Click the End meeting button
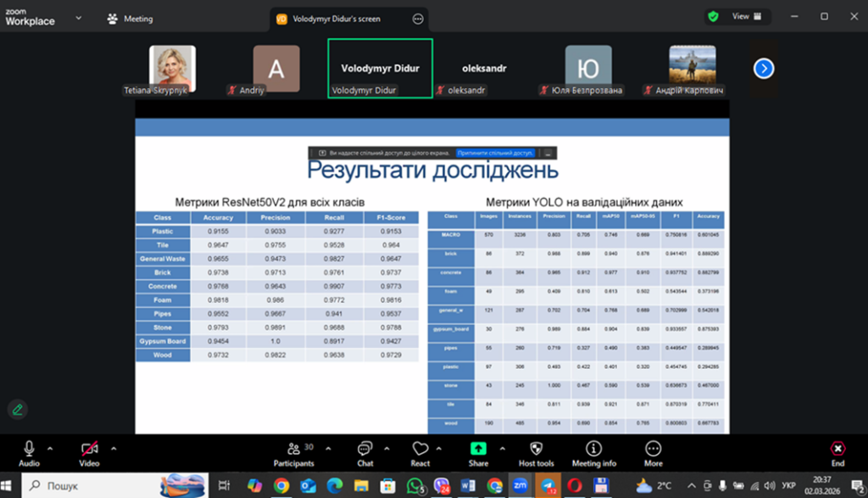The height and width of the screenshot is (498, 868). (837, 450)
